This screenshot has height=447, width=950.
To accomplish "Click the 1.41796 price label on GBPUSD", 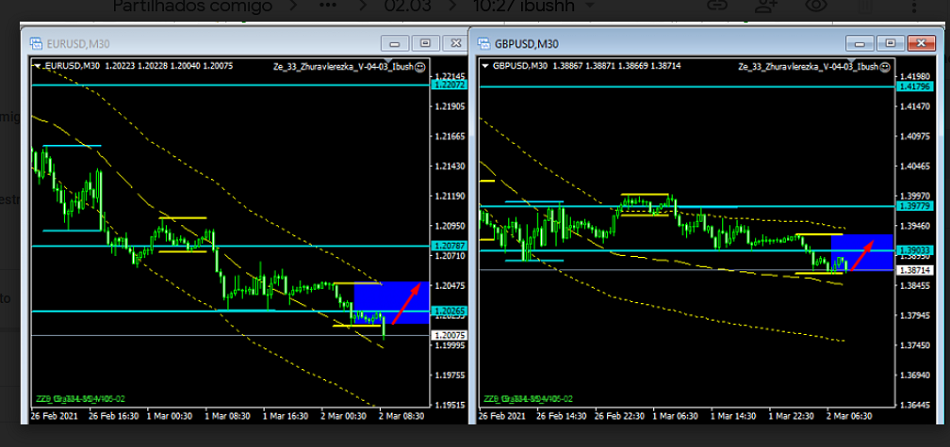I will [914, 87].
